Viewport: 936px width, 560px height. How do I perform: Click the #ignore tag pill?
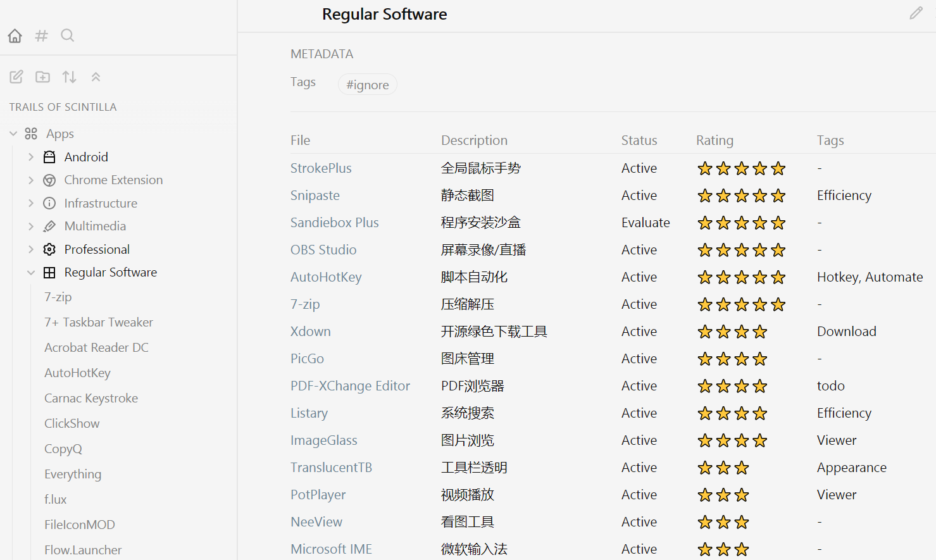tap(368, 85)
